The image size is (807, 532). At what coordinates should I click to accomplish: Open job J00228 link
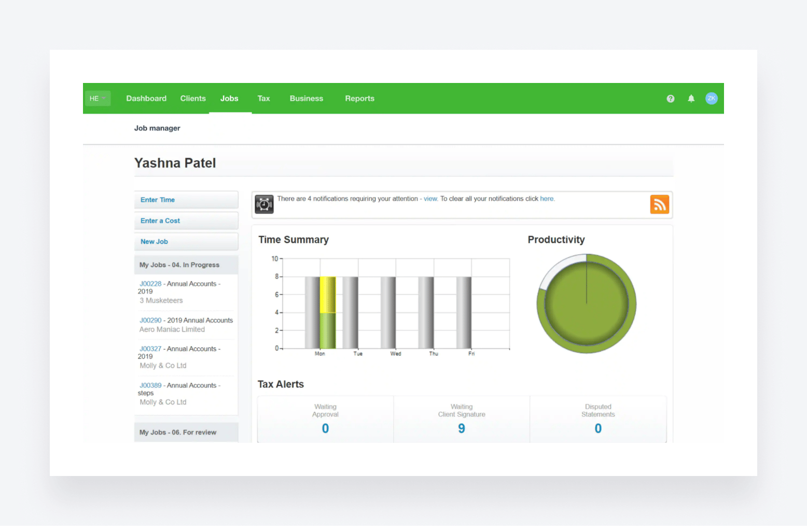pyautogui.click(x=150, y=284)
